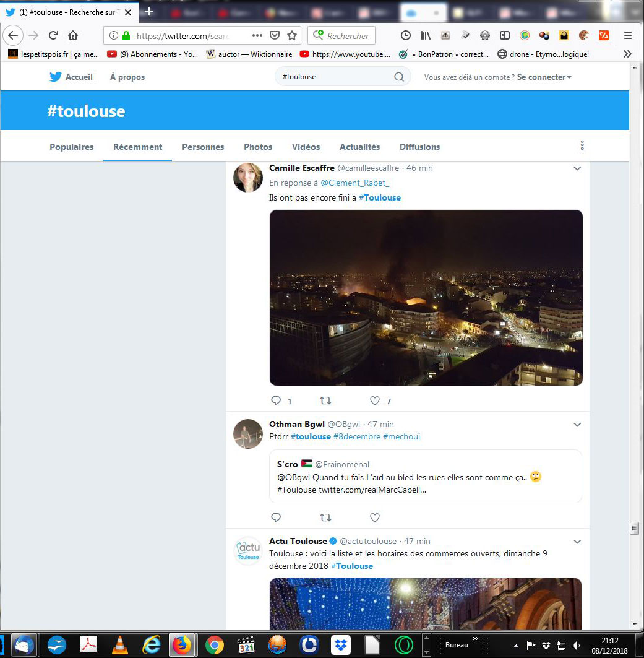Go to the Firefox home page icon

[x=73, y=36]
